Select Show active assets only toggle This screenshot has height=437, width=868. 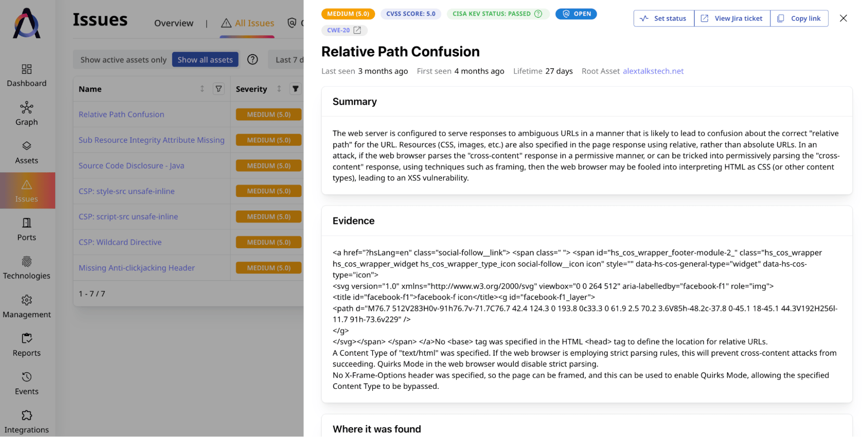(x=123, y=59)
